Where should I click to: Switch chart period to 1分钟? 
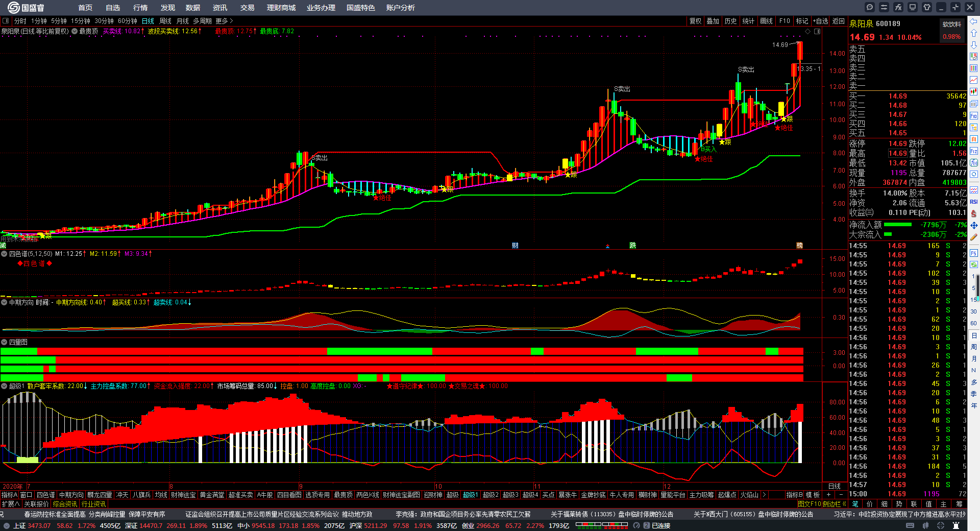39,21
